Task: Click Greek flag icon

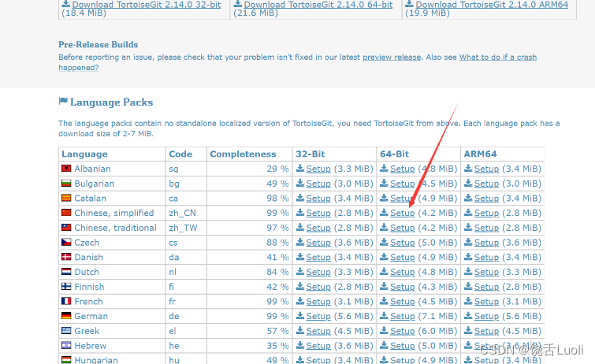Action: 66,330
